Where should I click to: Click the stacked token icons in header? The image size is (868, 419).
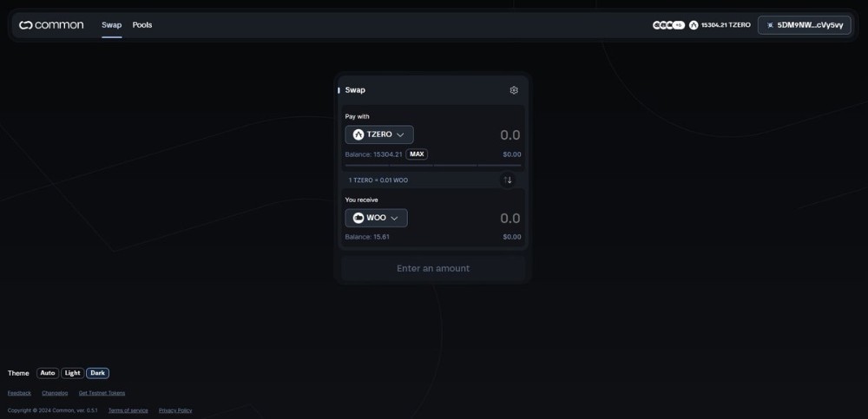[668, 25]
